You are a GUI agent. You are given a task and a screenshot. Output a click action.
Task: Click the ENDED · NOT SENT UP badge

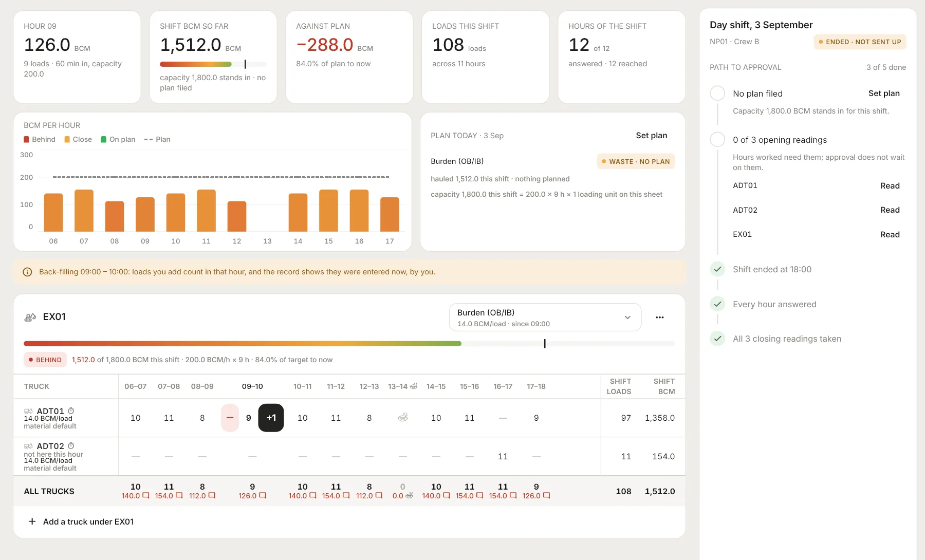click(860, 42)
